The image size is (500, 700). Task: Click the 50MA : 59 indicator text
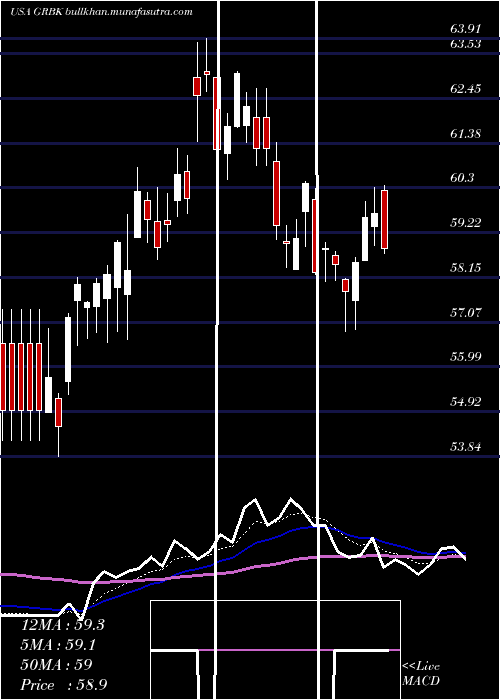click(x=57, y=665)
